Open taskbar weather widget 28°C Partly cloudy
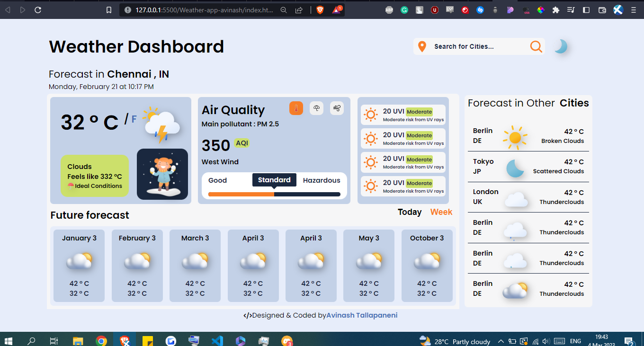This screenshot has width=644, height=346. tap(455, 341)
